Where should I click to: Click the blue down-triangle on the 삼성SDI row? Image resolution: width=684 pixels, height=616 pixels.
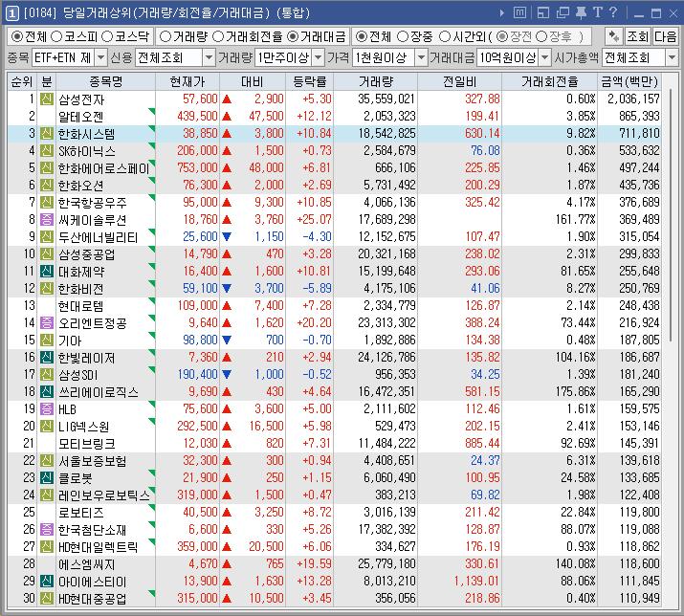pyautogui.click(x=227, y=374)
